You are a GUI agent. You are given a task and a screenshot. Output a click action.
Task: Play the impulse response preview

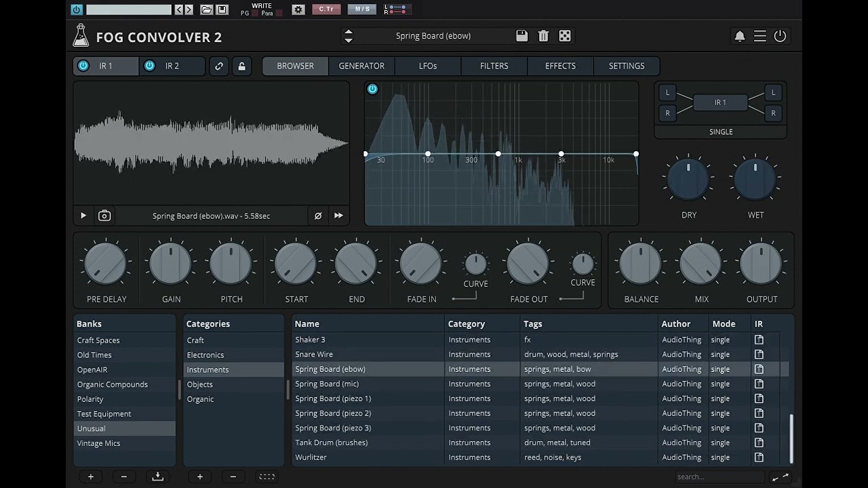point(83,216)
